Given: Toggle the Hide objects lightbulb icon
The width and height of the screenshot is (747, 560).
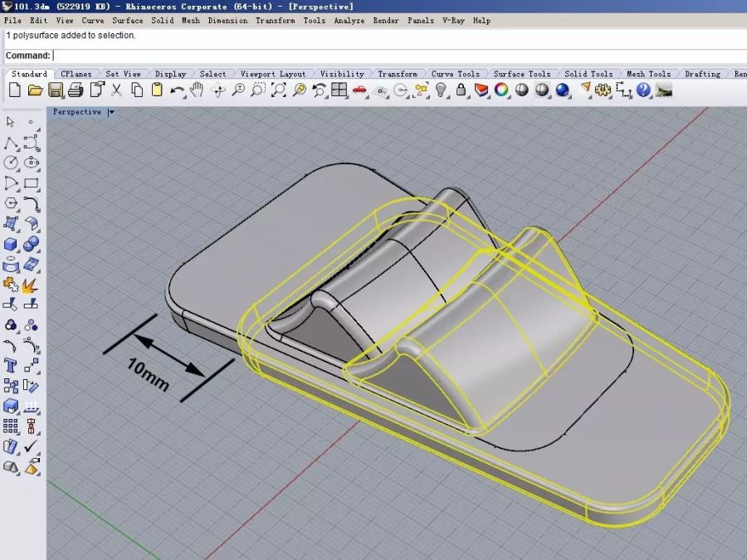Looking at the screenshot, I should coord(441,90).
